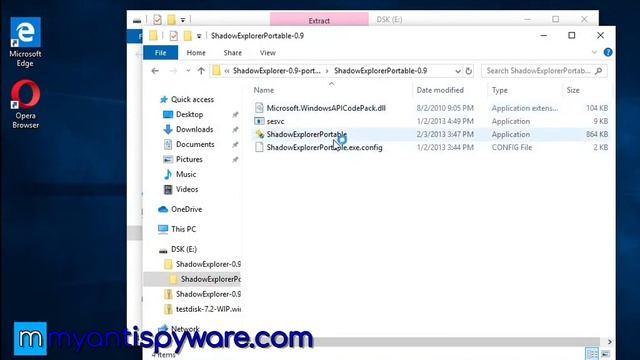Click the ShadowExplorer-0.9-port... breadcrumb segment
The width and height of the screenshot is (640, 360).
(x=276, y=71)
